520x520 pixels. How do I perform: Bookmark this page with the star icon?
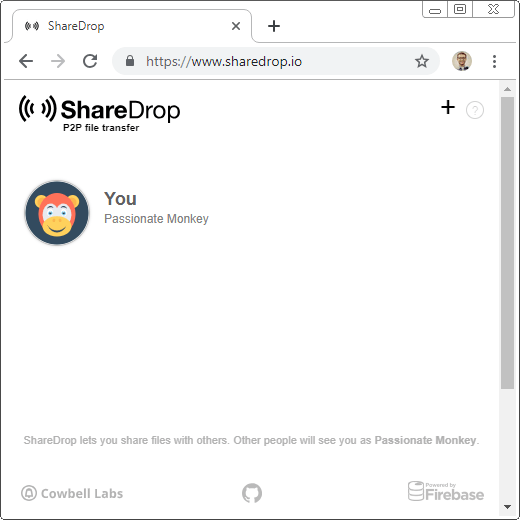(422, 61)
